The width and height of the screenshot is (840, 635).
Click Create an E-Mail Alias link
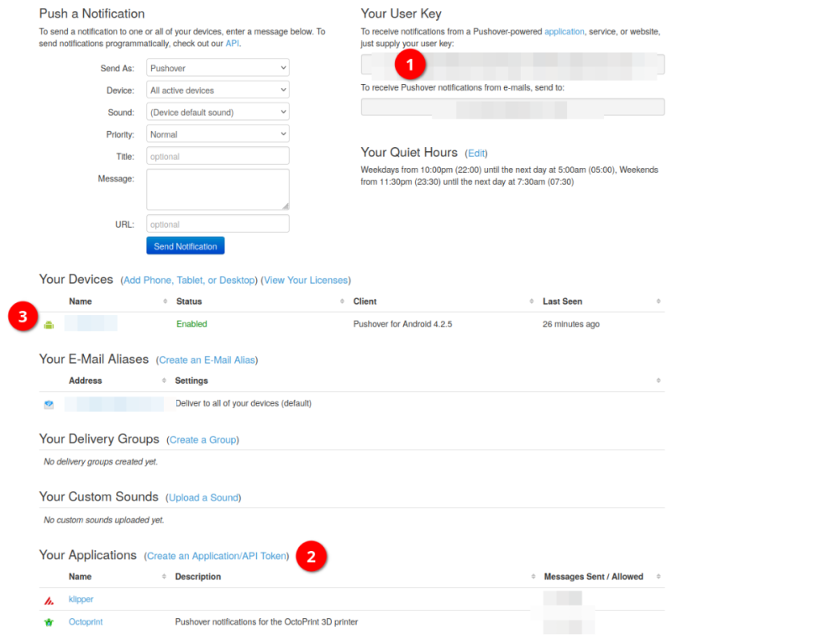207,360
